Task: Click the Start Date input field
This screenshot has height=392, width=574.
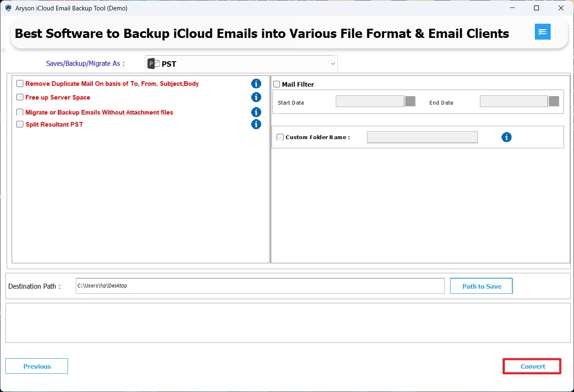Action: [x=370, y=101]
